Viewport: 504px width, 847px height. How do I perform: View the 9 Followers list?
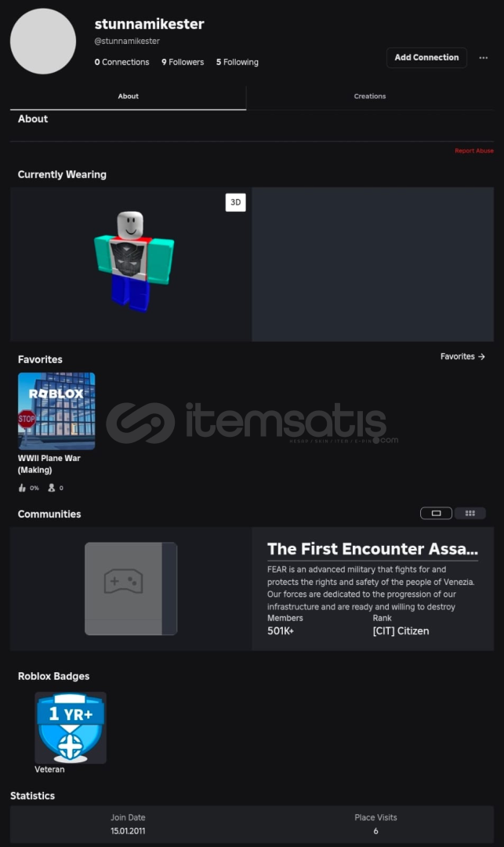point(183,62)
